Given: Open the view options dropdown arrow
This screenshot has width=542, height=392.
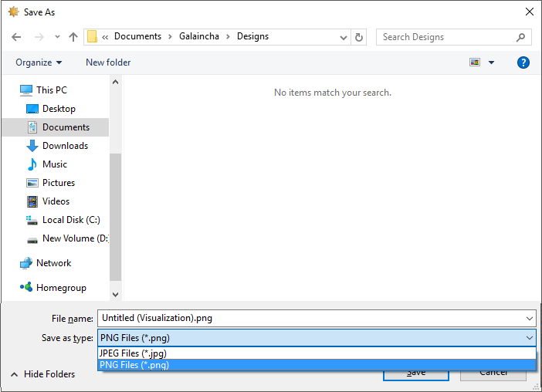Looking at the screenshot, I should 492,63.
